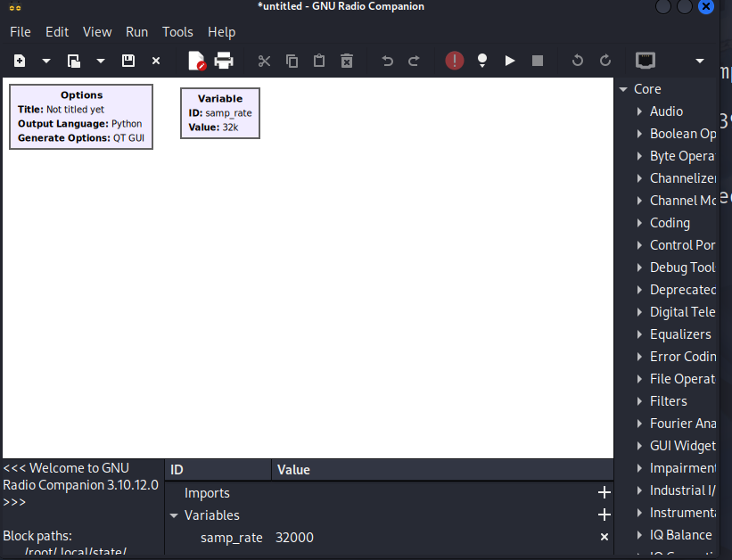This screenshot has height=560, width=732.
Task: Close the current flowgraph with the toolbar X
Action: pyautogui.click(x=156, y=61)
